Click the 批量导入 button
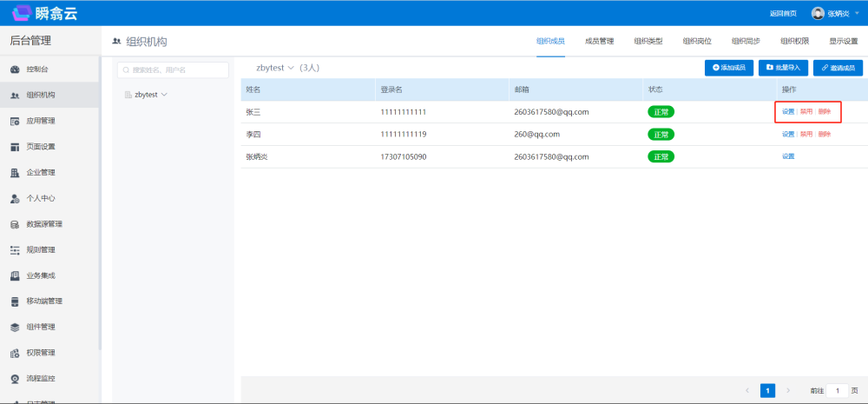This screenshot has height=404, width=868. pyautogui.click(x=784, y=68)
